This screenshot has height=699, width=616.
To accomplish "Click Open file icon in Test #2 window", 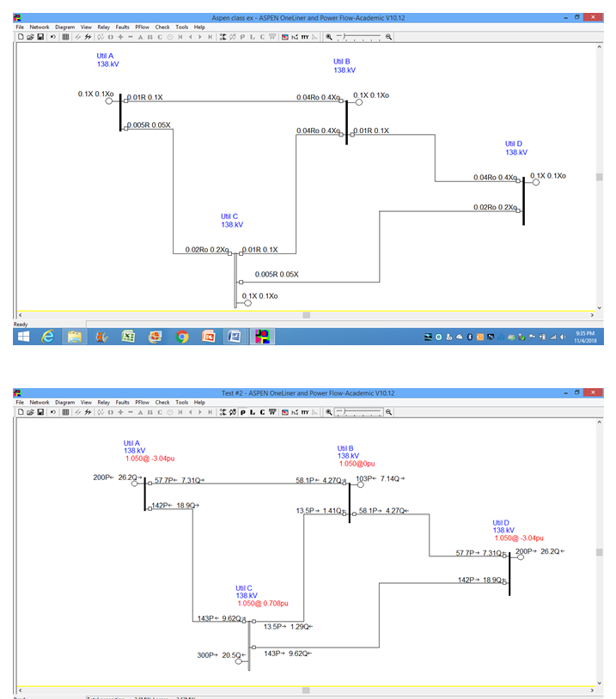I will click(x=30, y=412).
